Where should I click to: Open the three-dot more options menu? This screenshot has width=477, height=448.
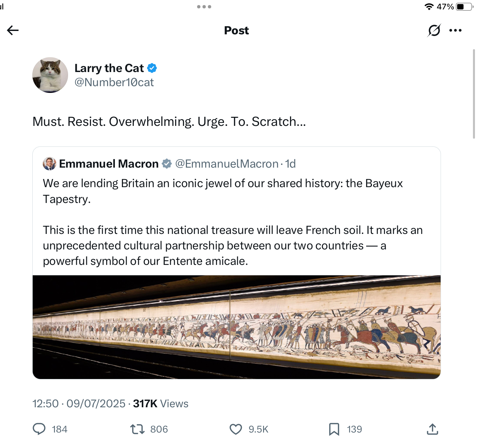click(x=455, y=30)
